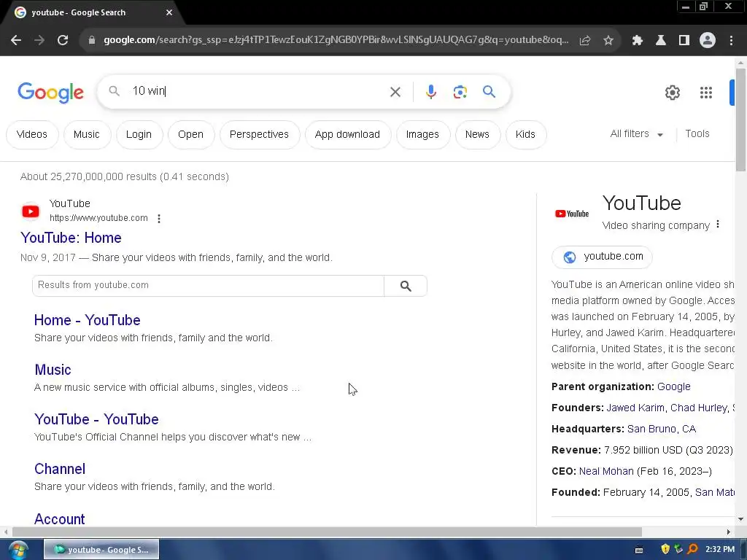Click the horizontal scrollbar right arrow
This screenshot has height=560, width=747.
[x=729, y=532]
